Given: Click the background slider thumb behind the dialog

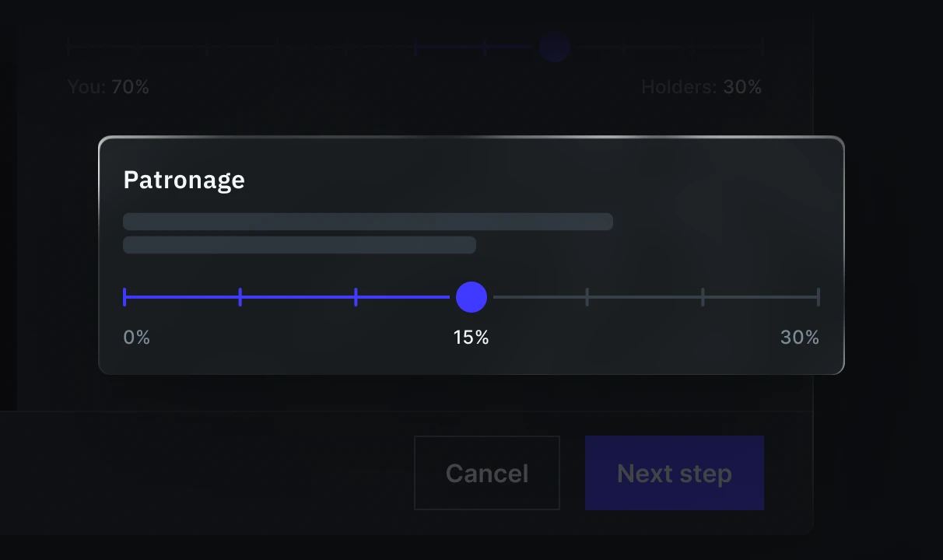Looking at the screenshot, I should pyautogui.click(x=554, y=48).
